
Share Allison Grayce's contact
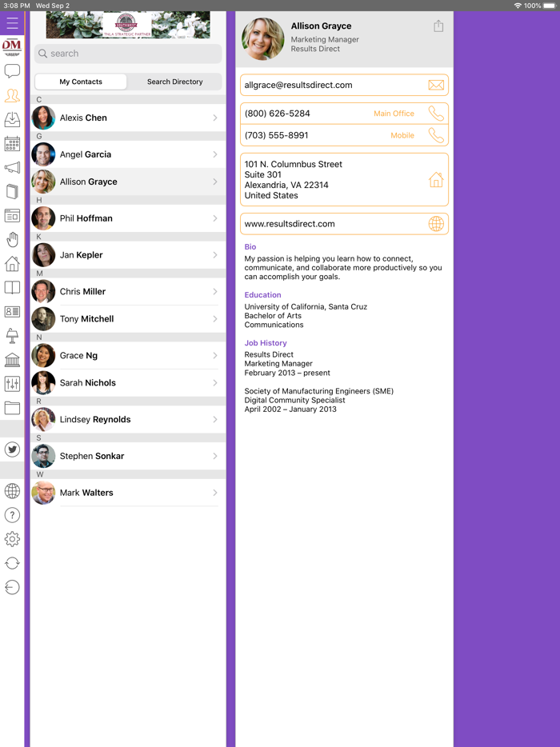pyautogui.click(x=438, y=26)
